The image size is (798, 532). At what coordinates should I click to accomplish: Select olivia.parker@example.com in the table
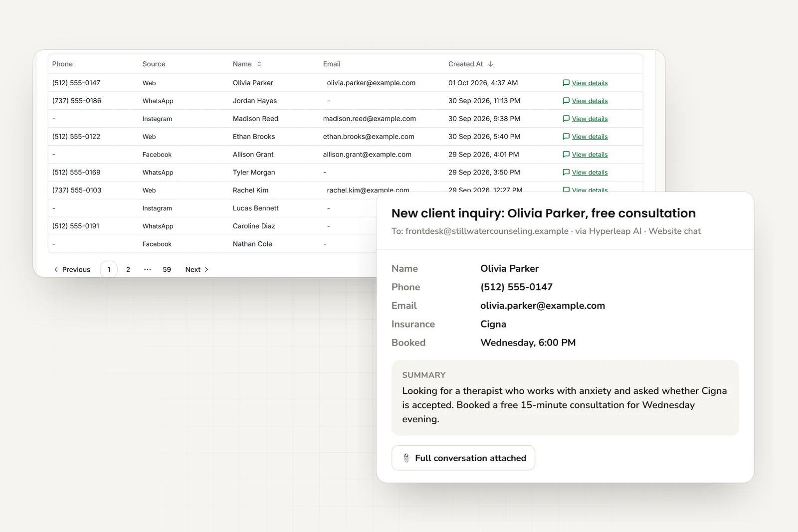pos(371,83)
